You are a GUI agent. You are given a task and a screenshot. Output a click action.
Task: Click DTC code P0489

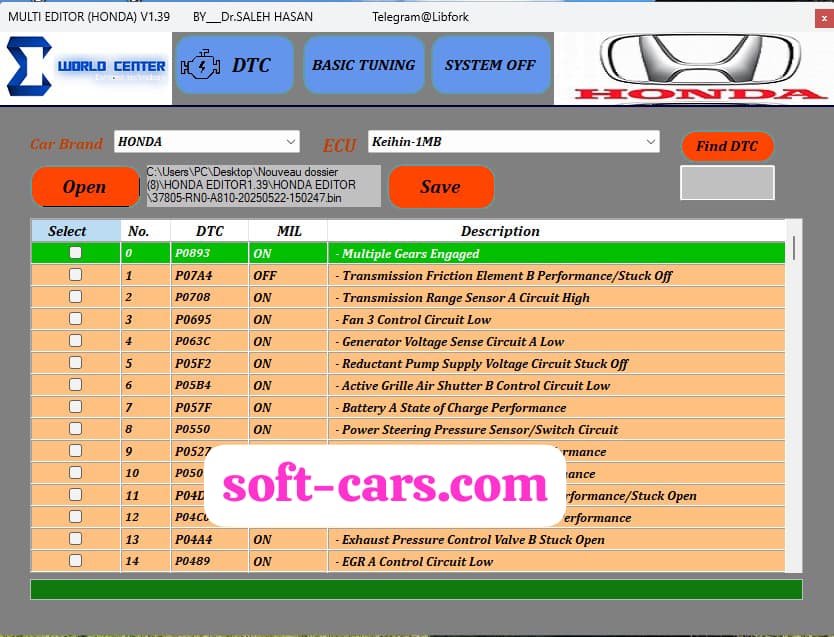(193, 561)
